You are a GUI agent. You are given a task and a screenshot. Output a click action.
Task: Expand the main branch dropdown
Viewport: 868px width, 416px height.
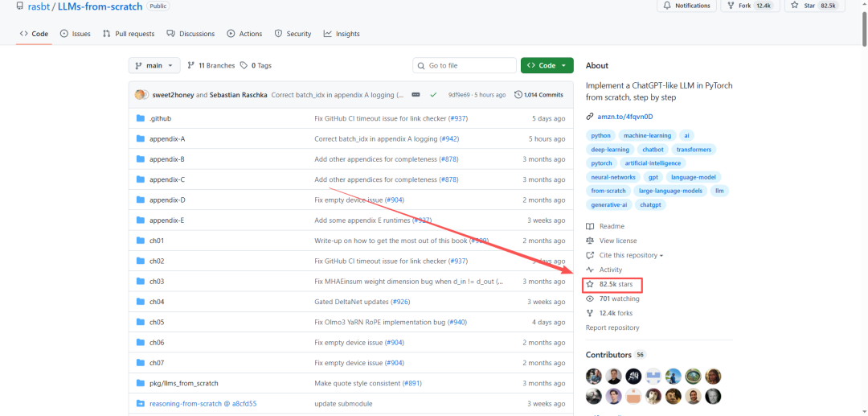pyautogui.click(x=154, y=65)
